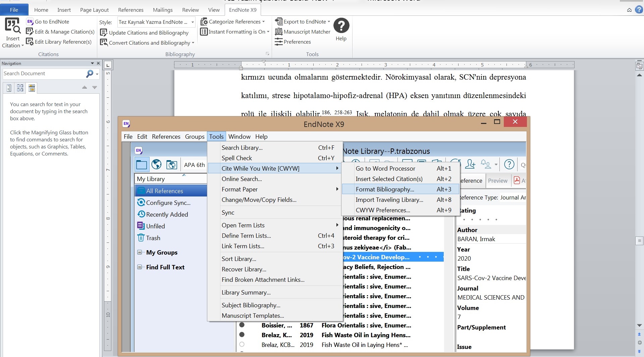The height and width of the screenshot is (357, 644).
Task: Click Go to EndNote in the ribbon
Action: pyautogui.click(x=48, y=21)
